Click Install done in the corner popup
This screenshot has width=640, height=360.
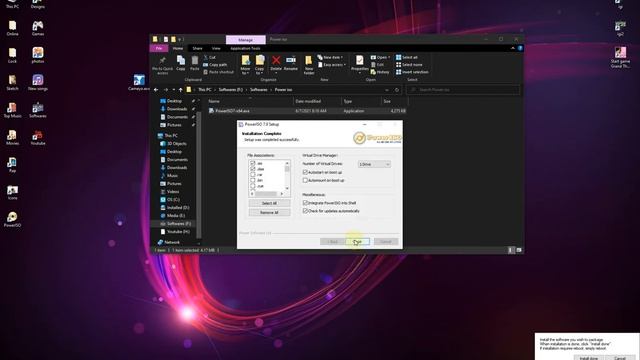[x=589, y=358]
